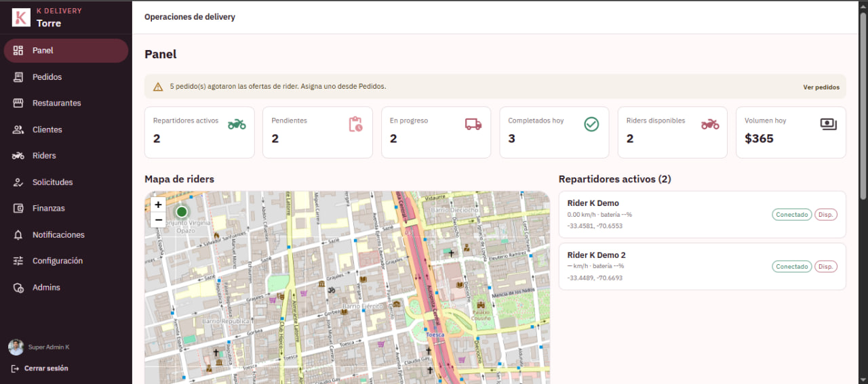Click the Cerrar sesión logout arrow icon
Screen dimensions: 868x384
[x=16, y=368]
